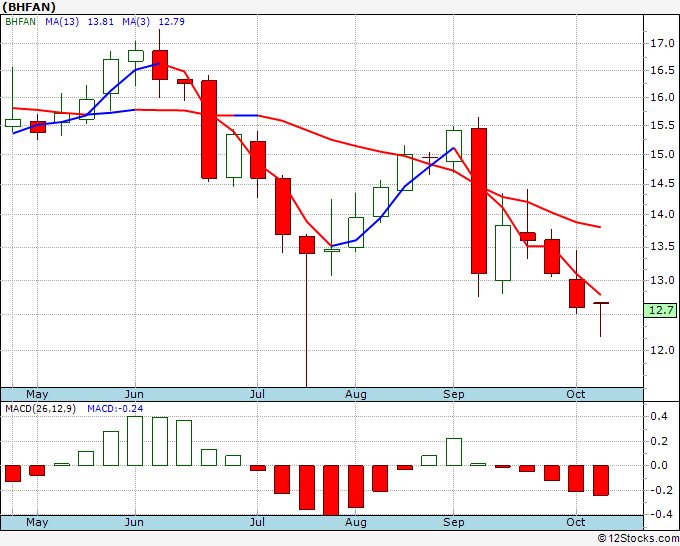Viewport: 680px width, 546px height.
Task: Click Aug on the price chart month axis
Action: pos(356,394)
